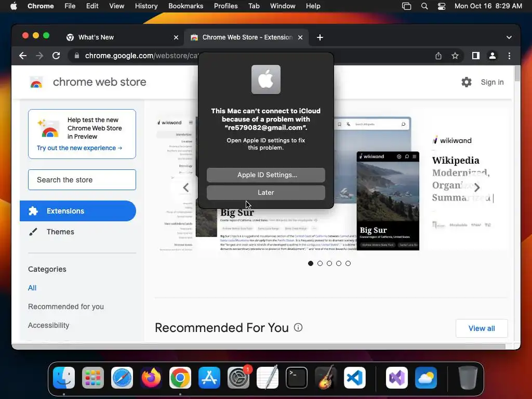Image resolution: width=532 pixels, height=399 pixels.
Task: Open the Bookmarks menu
Action: click(x=185, y=6)
